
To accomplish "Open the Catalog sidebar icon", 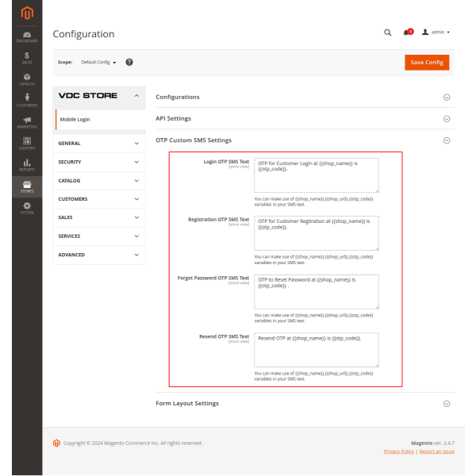I will coord(27,79).
